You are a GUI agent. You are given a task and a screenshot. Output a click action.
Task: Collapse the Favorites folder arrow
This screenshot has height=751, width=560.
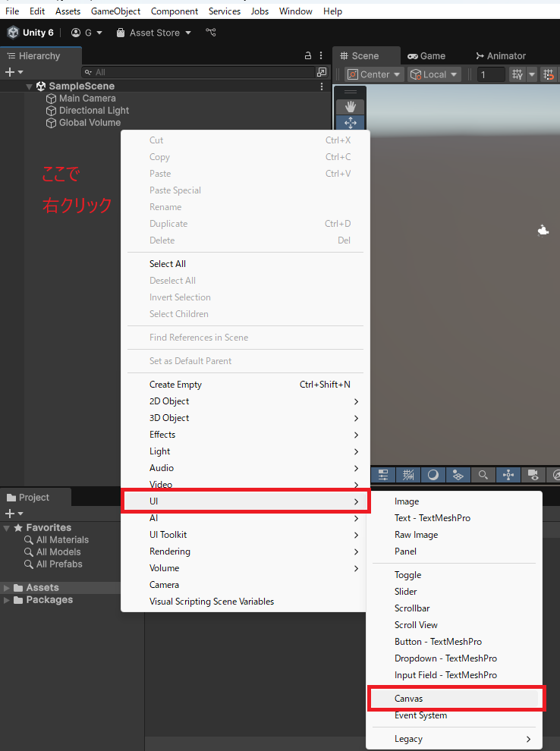7,528
